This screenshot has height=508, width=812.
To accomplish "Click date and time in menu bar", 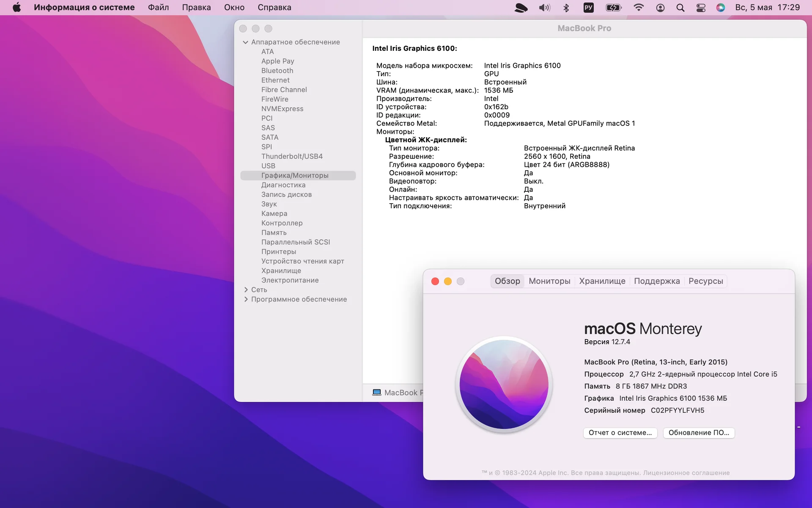I will (x=767, y=7).
